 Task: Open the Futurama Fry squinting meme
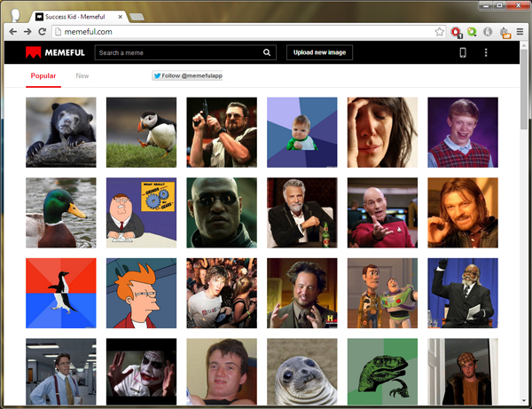[x=142, y=294]
